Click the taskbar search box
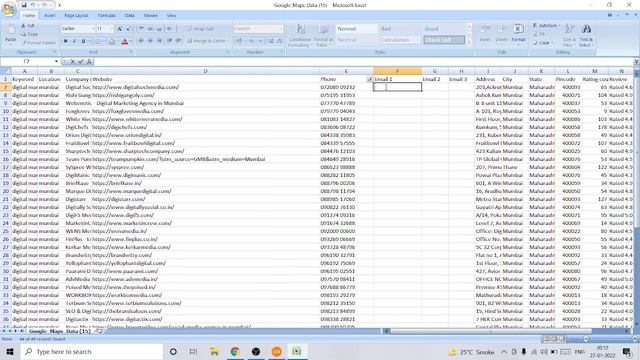Image resolution: width=640 pixels, height=360 pixels. pyautogui.click(x=92, y=351)
